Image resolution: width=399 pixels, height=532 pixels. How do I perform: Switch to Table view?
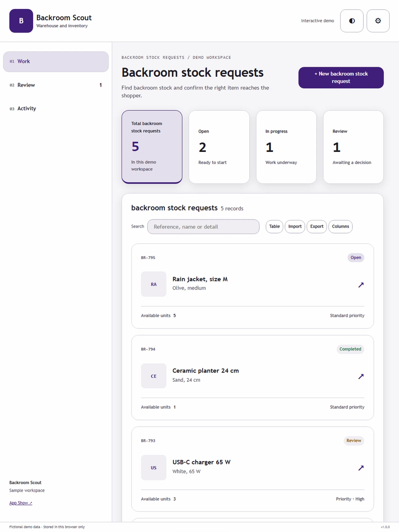click(x=274, y=226)
